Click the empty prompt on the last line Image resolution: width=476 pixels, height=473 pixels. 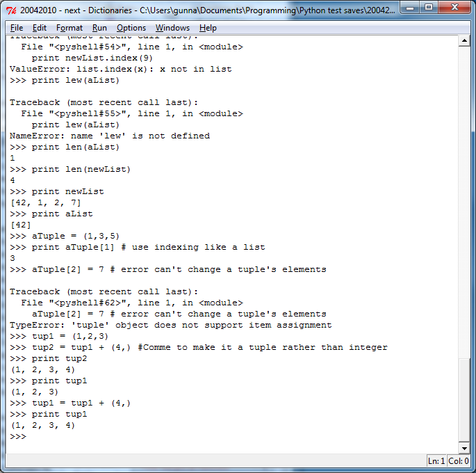18,437
